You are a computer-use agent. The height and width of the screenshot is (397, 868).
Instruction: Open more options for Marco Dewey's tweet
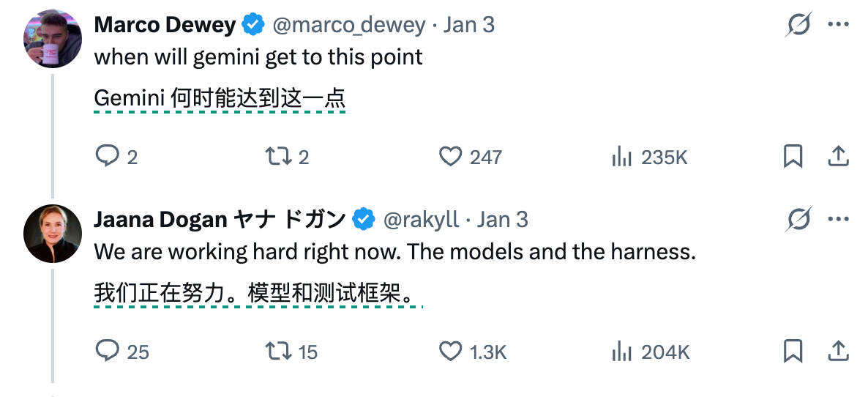(837, 26)
